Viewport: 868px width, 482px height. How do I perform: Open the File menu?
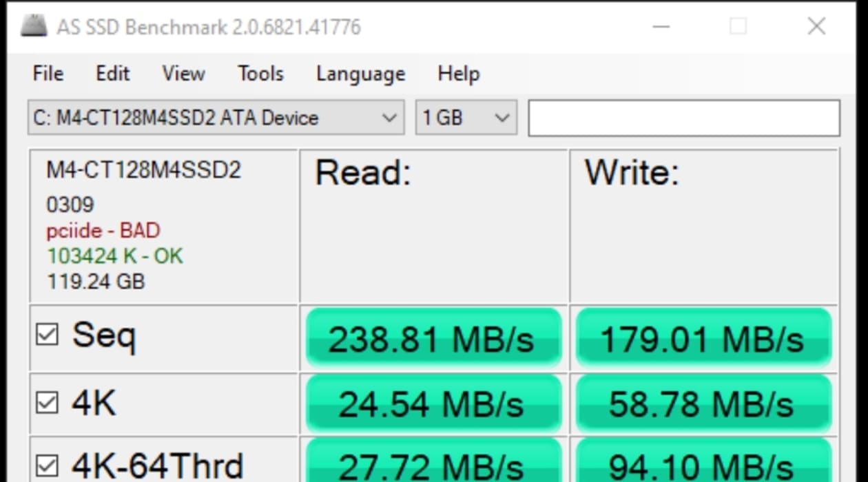click(48, 74)
